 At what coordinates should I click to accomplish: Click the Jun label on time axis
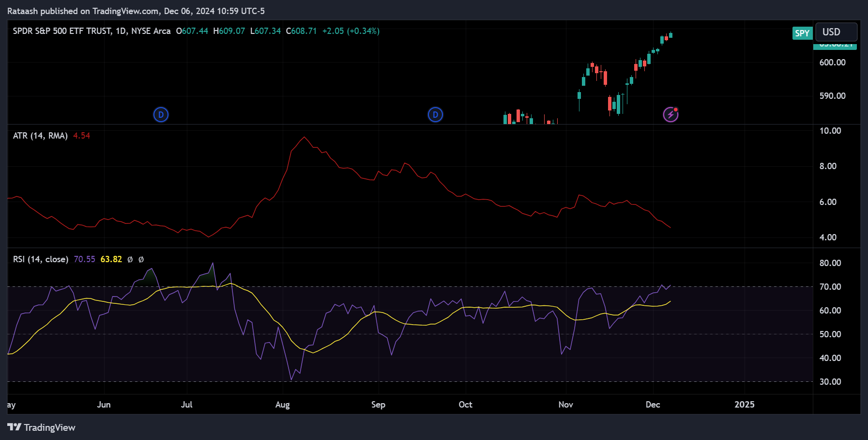click(104, 405)
